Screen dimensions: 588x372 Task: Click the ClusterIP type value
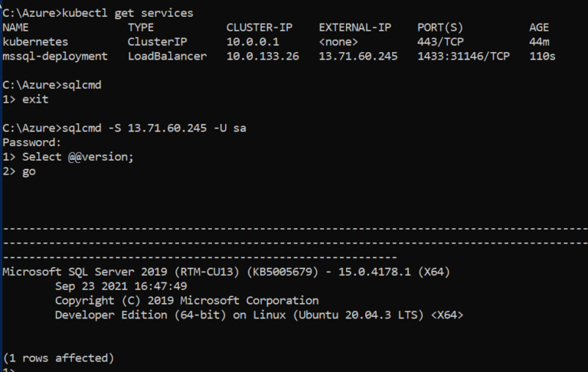(157, 41)
